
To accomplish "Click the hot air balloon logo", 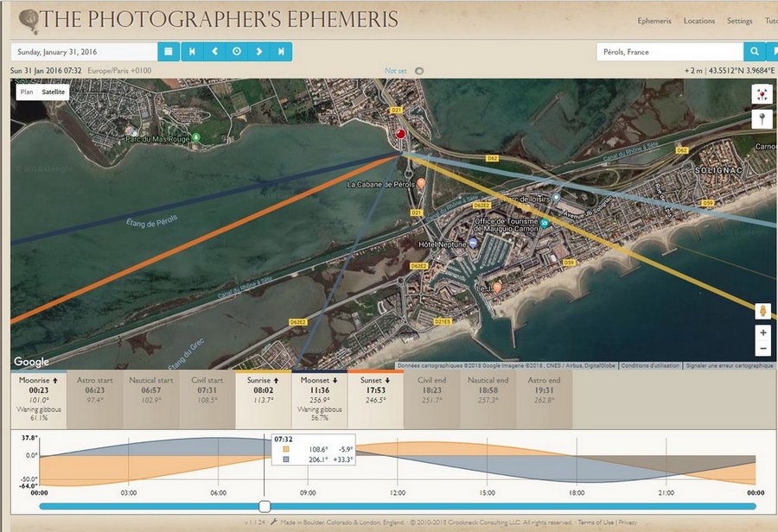I will (x=28, y=22).
